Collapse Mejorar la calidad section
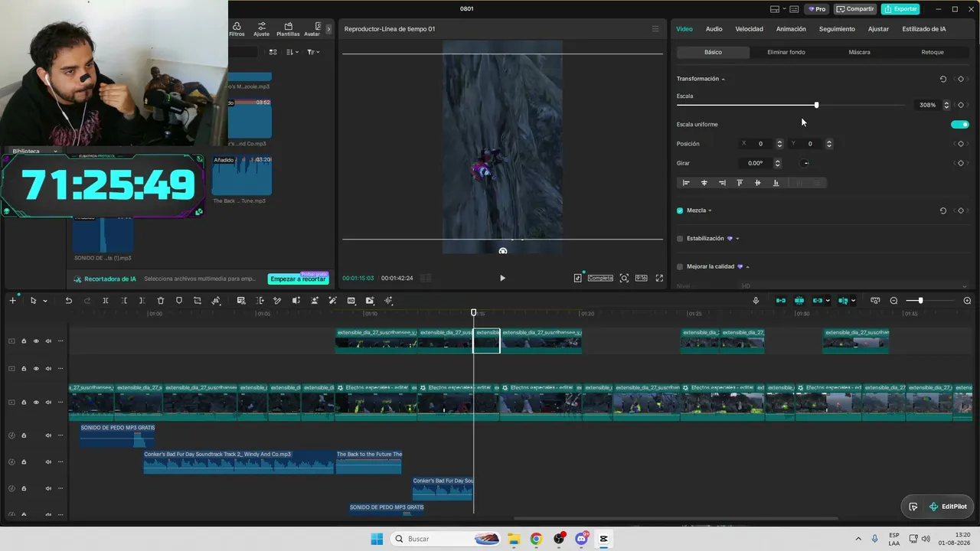Viewport: 980px width, 551px height. tap(747, 266)
